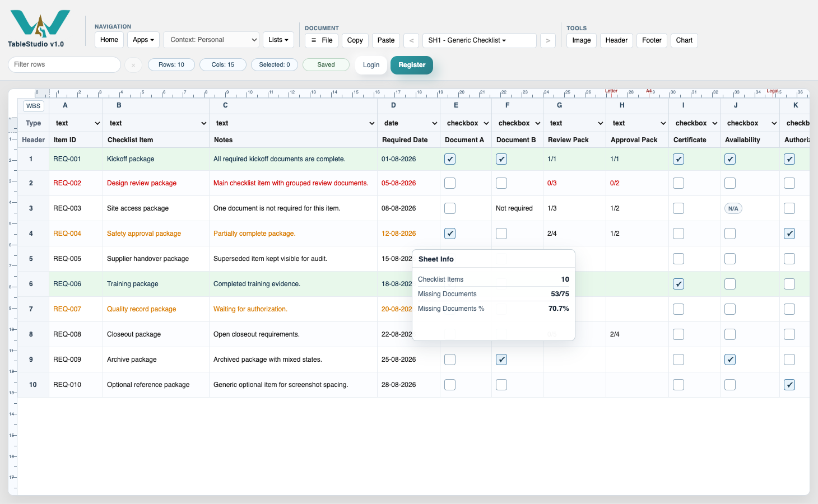
Task: Uncheck Document B for REQ-001
Action: point(501,159)
